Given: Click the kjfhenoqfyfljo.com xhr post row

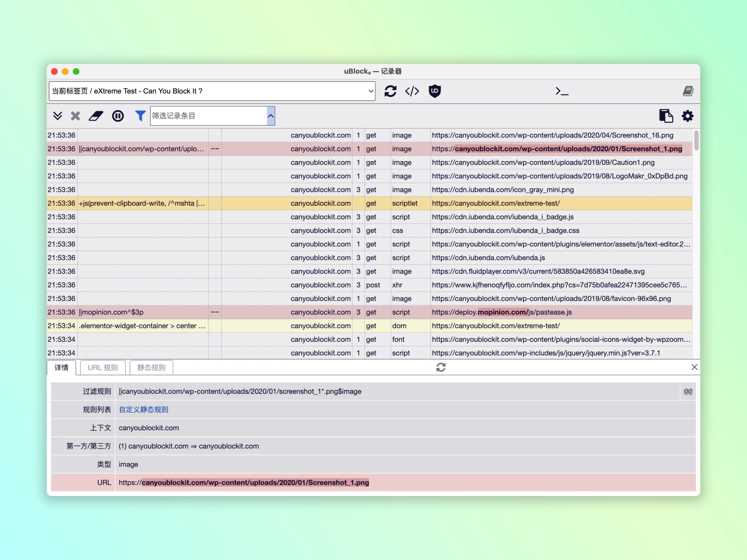Looking at the screenshot, I should (x=369, y=285).
